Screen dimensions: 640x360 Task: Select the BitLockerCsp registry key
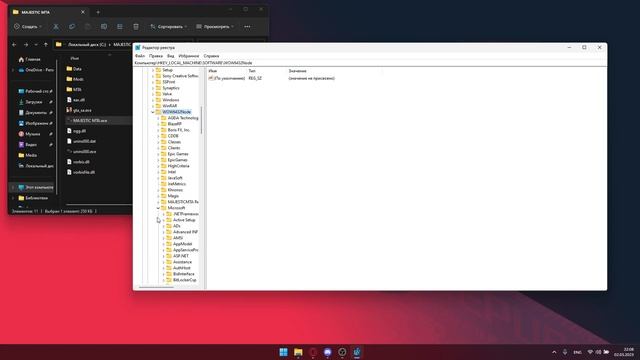point(184,280)
